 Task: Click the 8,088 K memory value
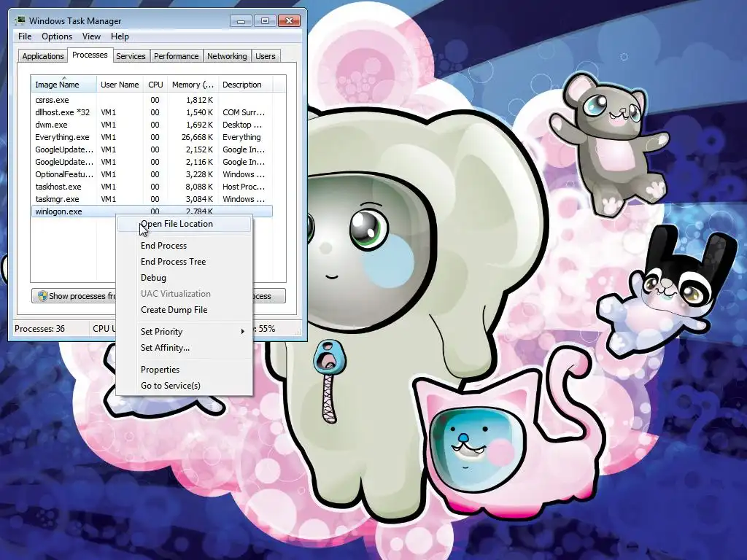(199, 187)
